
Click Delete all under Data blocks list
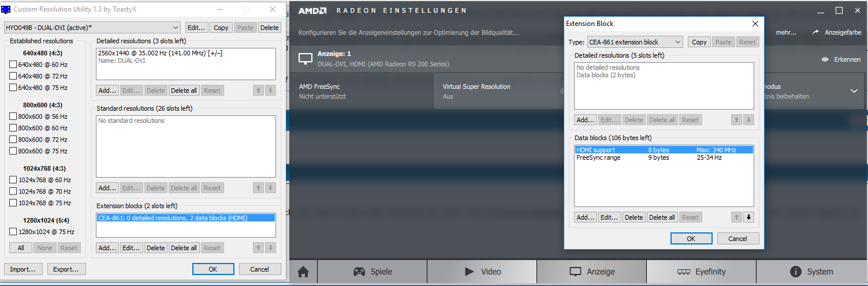662,217
